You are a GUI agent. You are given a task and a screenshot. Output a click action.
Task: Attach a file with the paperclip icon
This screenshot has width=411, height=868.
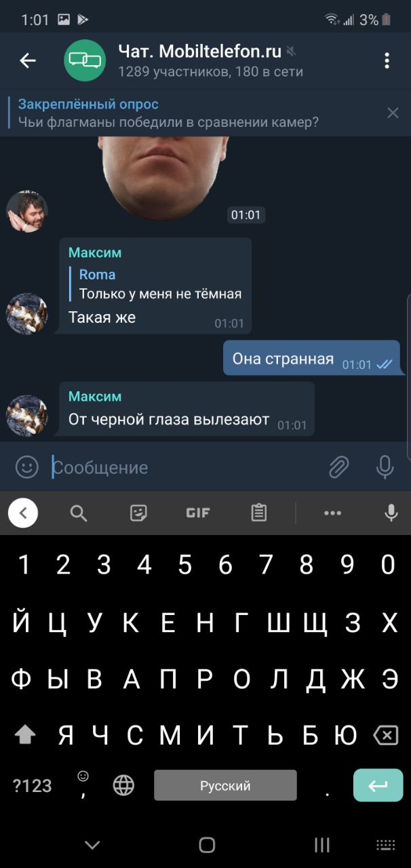point(338,467)
